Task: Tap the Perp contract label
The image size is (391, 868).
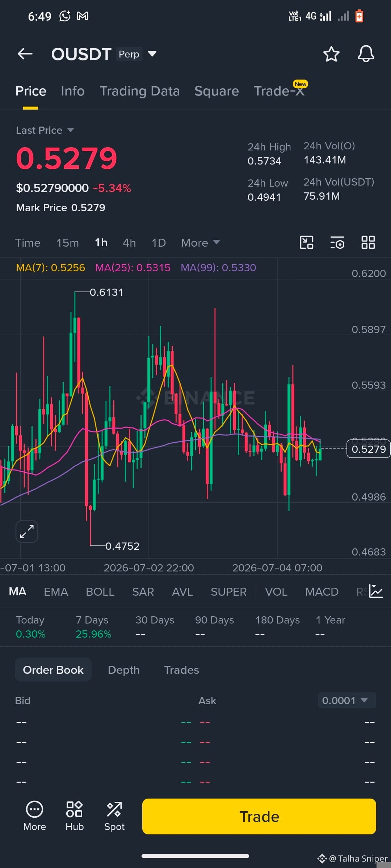Action: [129, 54]
